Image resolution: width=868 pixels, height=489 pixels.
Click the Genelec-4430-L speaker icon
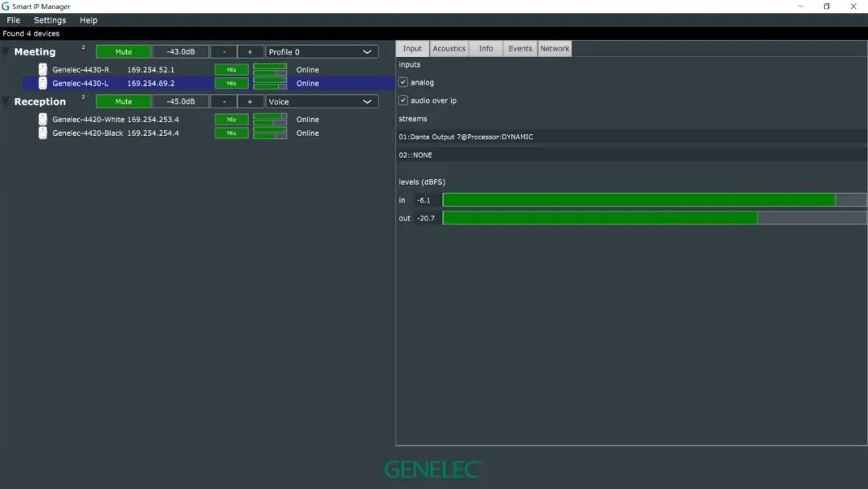point(43,83)
